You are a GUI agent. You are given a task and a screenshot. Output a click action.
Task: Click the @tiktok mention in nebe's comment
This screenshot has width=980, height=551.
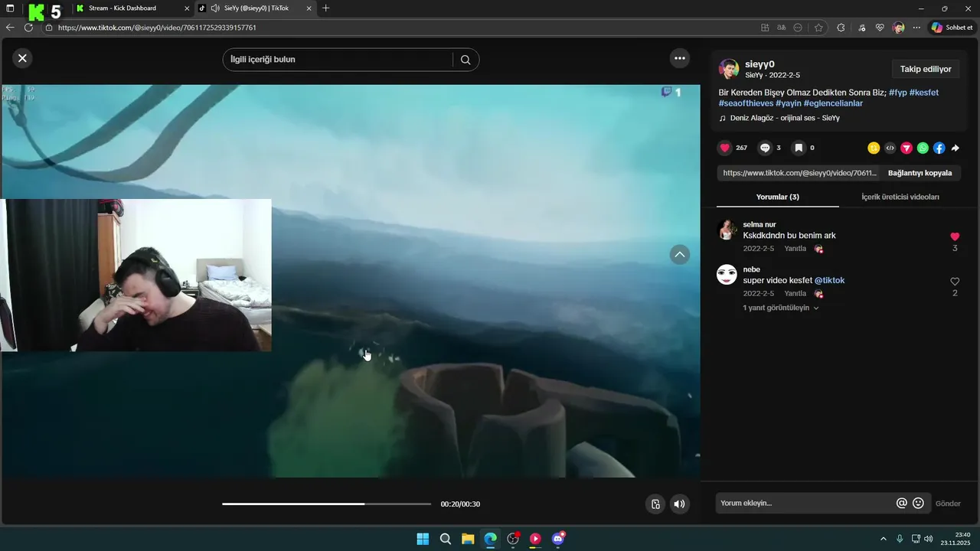pos(829,280)
